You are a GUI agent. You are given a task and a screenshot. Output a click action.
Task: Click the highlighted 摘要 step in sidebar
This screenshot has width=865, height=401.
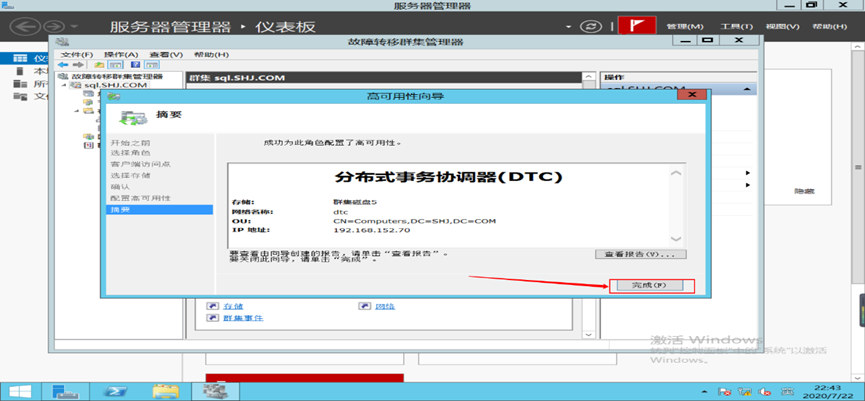pyautogui.click(x=159, y=210)
